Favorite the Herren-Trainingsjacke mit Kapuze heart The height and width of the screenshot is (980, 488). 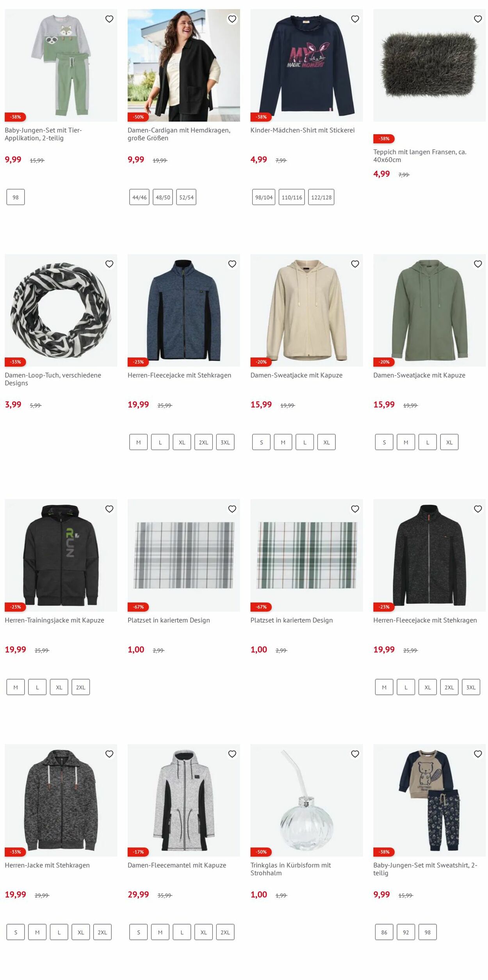click(x=109, y=509)
